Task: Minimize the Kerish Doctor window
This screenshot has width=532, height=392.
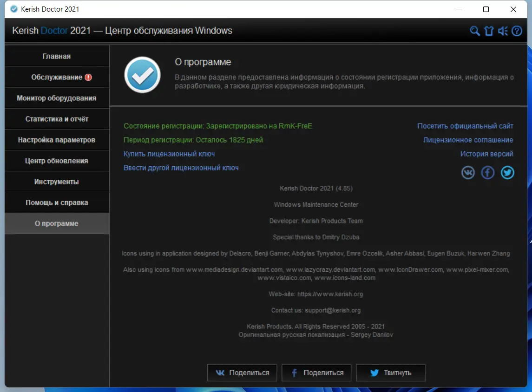Action: click(x=459, y=9)
